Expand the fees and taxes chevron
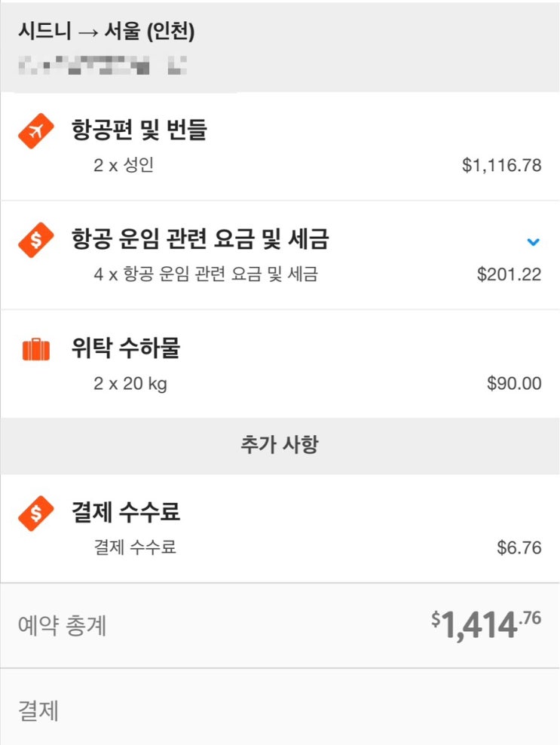 533,242
